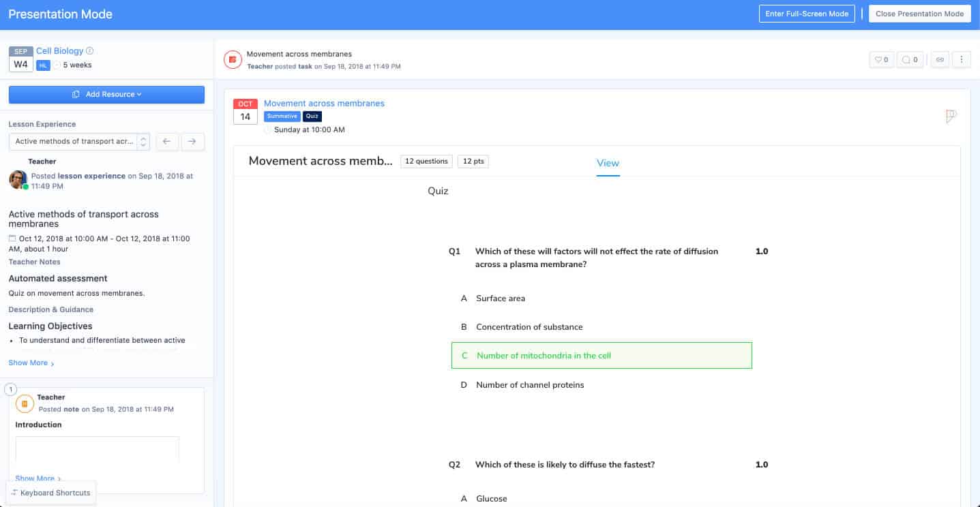Viewport: 980px width, 507px height.
Task: Click the HL level badge
Action: [44, 65]
